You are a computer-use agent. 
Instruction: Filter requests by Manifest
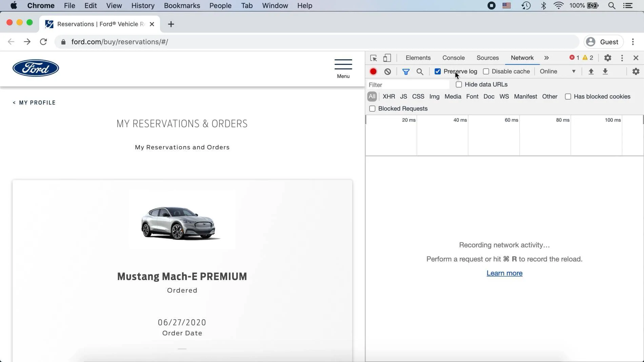pos(525,97)
